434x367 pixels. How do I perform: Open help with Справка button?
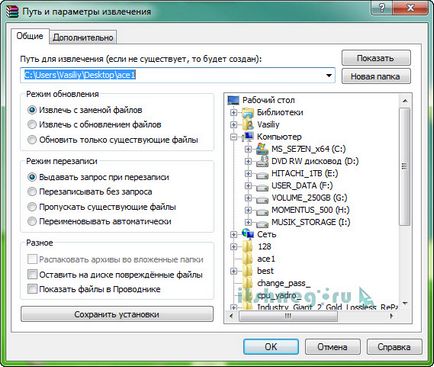click(x=394, y=347)
